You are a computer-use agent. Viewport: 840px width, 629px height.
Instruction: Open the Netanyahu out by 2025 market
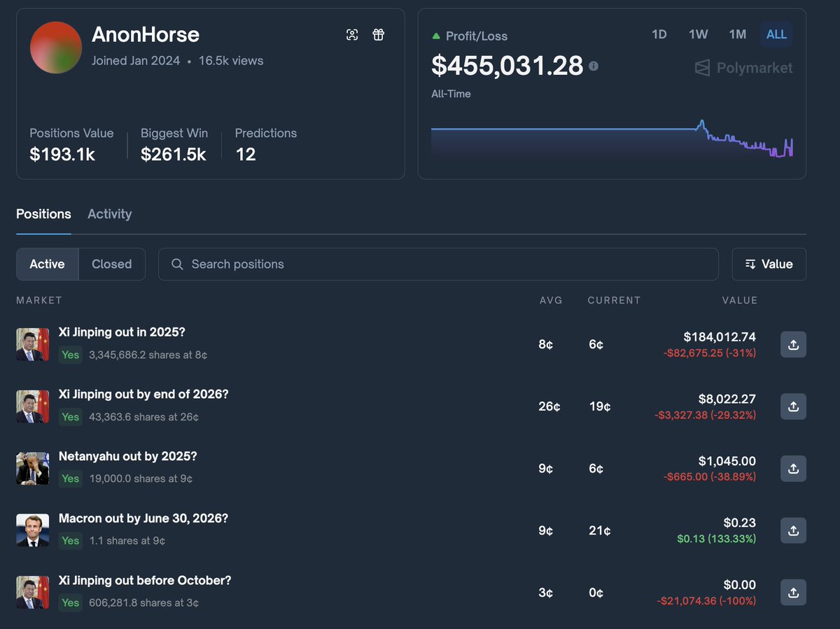pyautogui.click(x=127, y=456)
